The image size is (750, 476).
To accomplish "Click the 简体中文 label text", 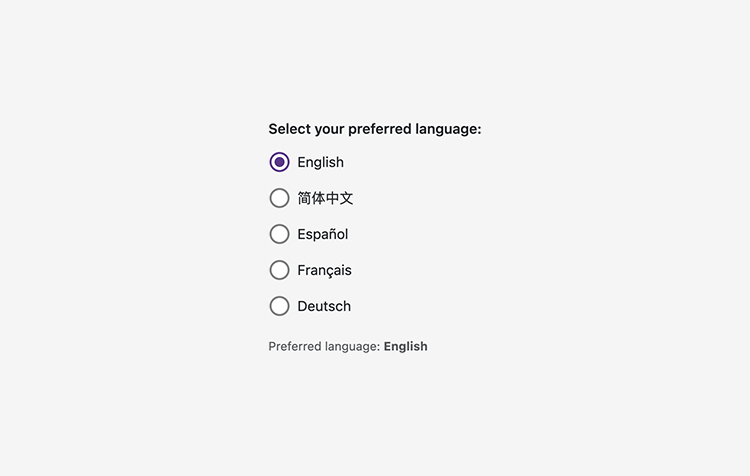I will (325, 198).
